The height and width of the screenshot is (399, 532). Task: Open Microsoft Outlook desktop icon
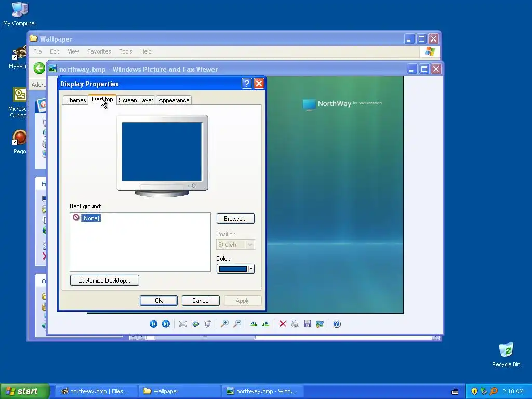[19, 102]
